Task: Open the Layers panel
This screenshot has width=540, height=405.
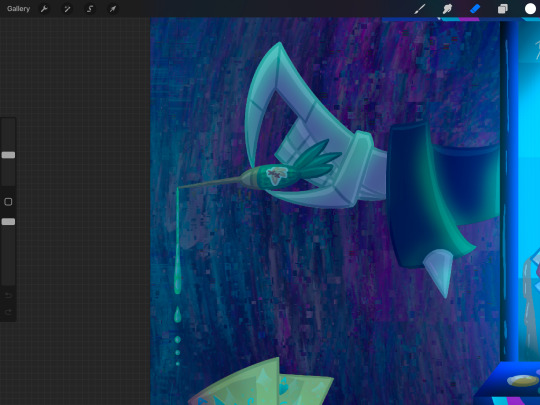Action: pyautogui.click(x=502, y=9)
